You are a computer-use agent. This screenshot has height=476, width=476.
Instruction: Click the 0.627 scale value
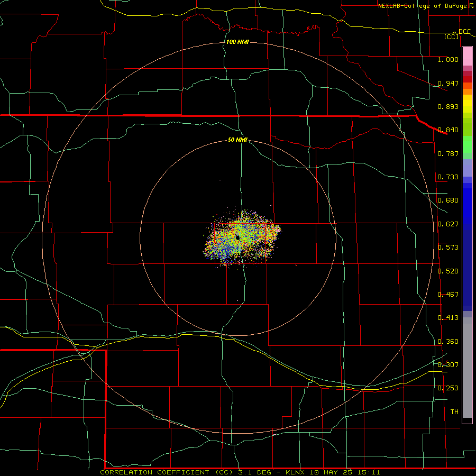[x=448, y=224]
